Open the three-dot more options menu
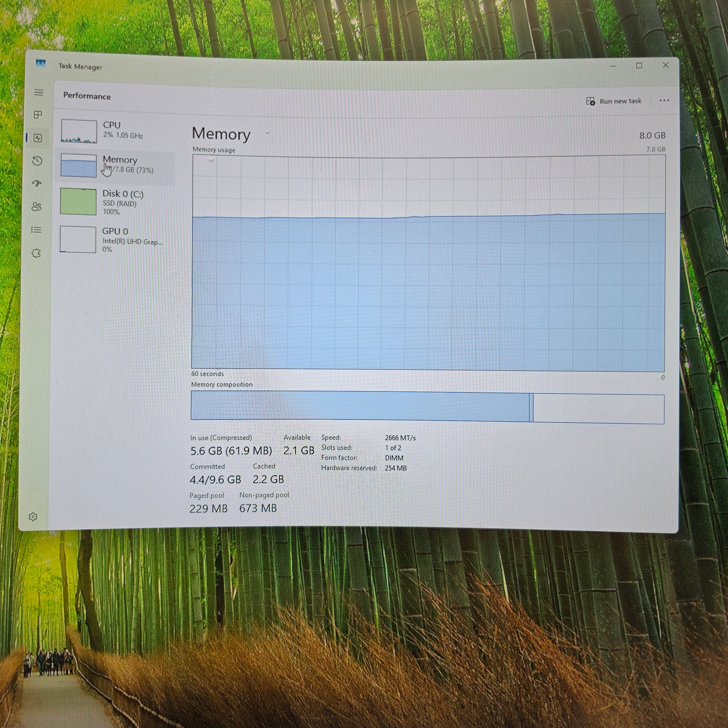This screenshot has height=728, width=728. (664, 100)
